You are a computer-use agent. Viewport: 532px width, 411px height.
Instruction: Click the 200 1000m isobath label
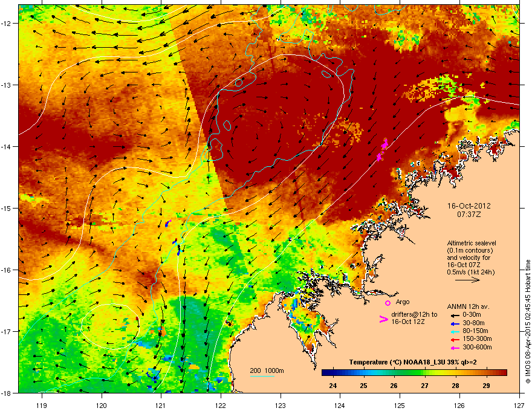tap(267, 371)
